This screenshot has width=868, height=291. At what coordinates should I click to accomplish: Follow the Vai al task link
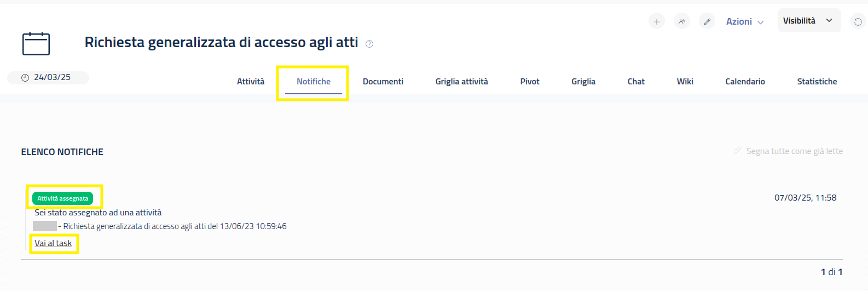pos(53,243)
